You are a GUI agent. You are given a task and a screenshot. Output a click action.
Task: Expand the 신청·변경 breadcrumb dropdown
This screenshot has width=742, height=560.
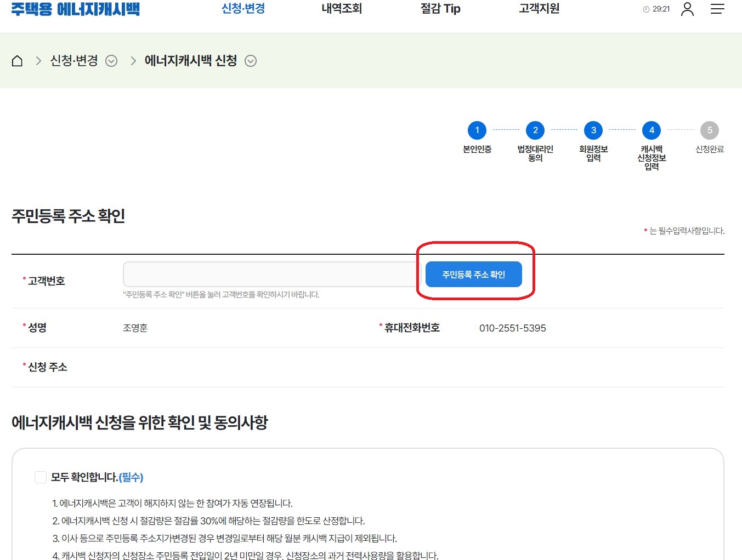click(111, 61)
